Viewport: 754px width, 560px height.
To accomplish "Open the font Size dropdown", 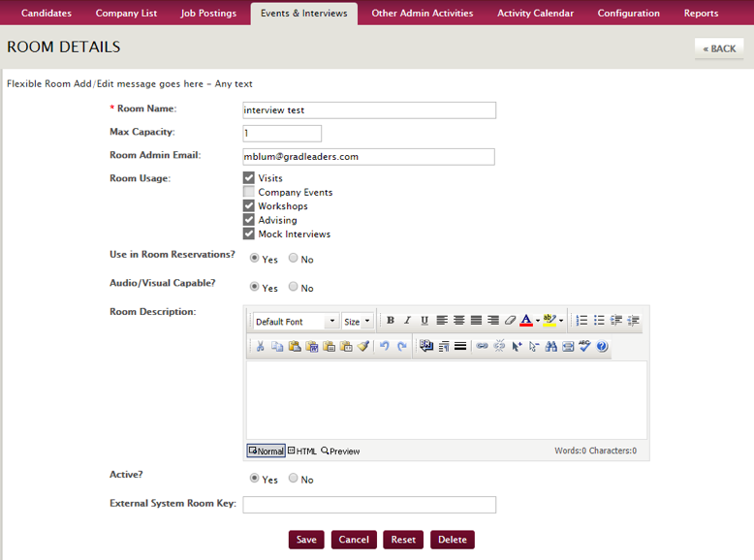I will (358, 321).
